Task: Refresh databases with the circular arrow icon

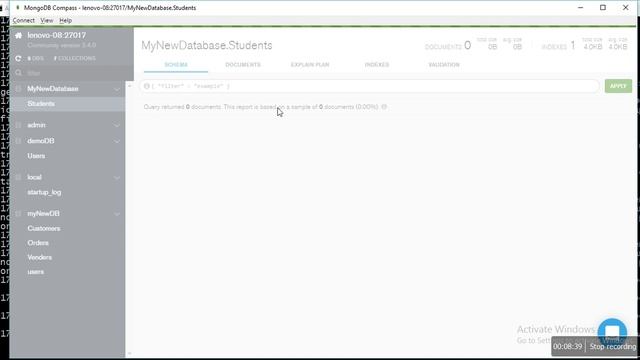Action: (18, 58)
